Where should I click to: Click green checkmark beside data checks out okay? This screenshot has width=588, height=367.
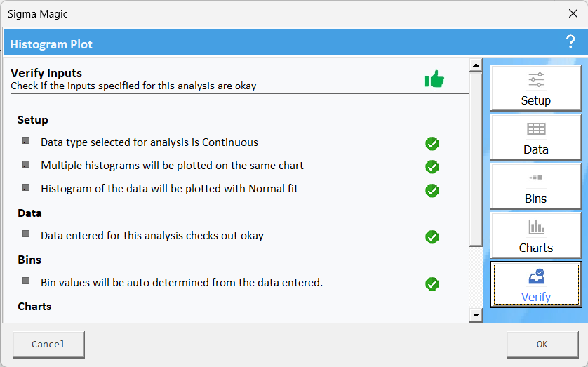[x=432, y=237]
